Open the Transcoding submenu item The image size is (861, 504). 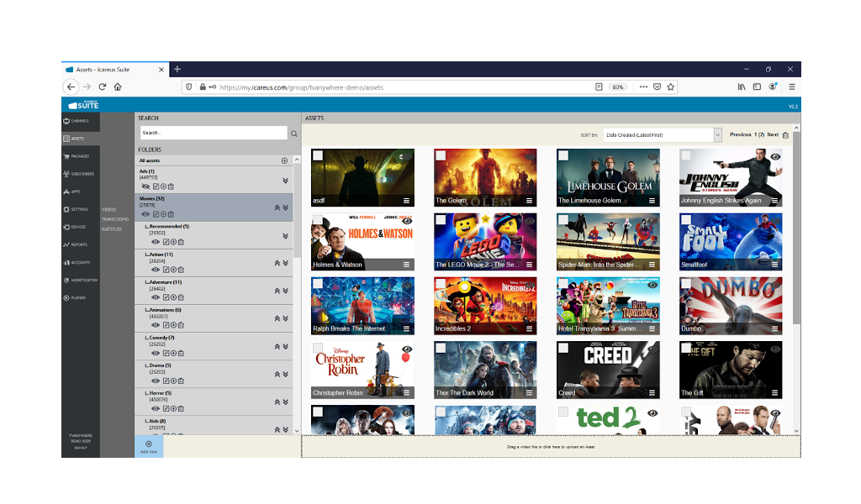115,219
